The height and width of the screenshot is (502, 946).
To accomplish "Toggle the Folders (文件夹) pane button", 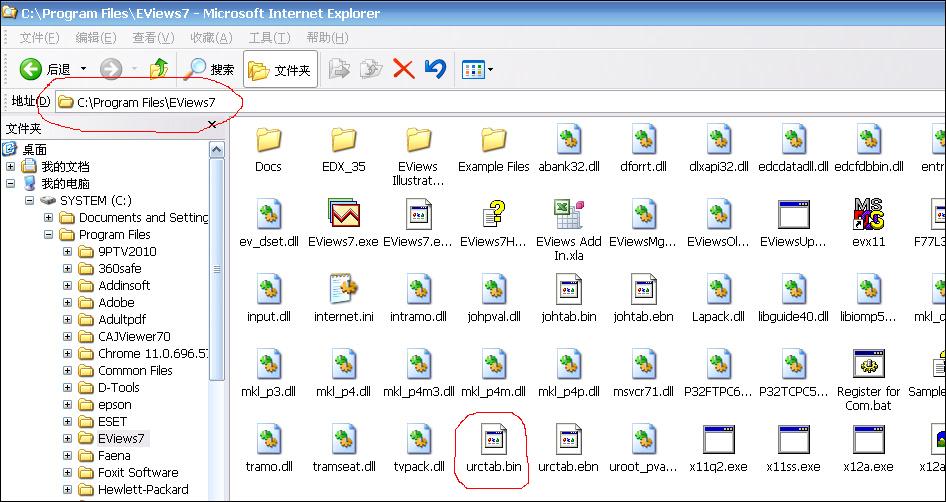I will [280, 70].
